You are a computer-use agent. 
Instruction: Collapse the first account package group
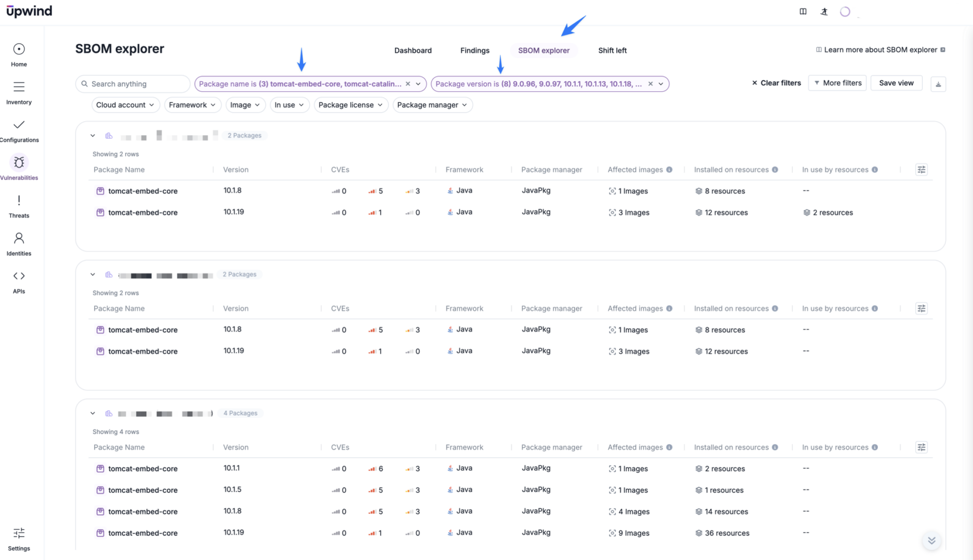pyautogui.click(x=93, y=135)
